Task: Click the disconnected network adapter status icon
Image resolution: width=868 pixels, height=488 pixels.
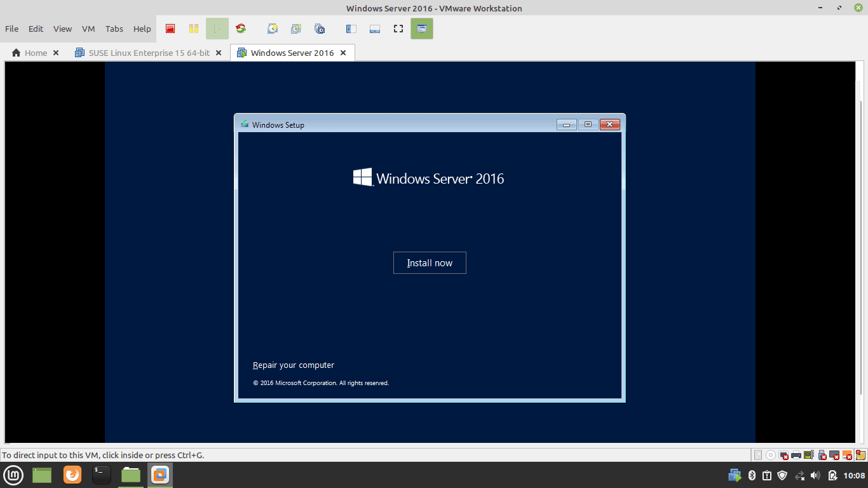Action: click(x=783, y=455)
